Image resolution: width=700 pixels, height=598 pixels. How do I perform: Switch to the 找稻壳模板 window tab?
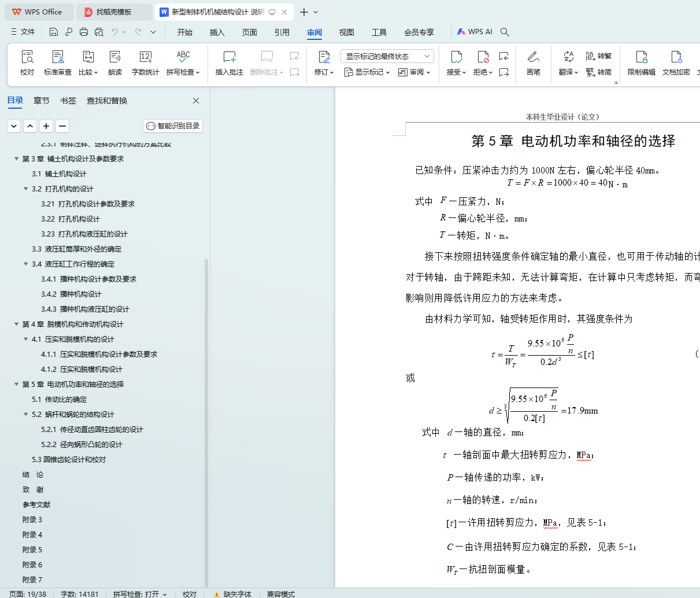[115, 12]
